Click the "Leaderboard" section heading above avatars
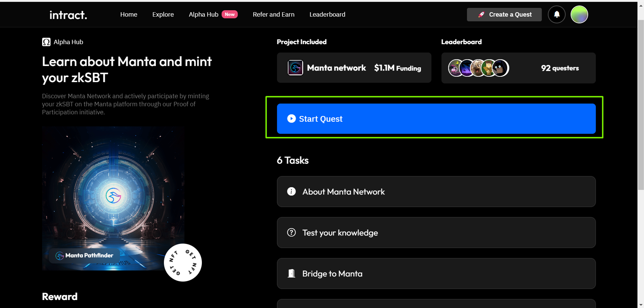Image resolution: width=644 pixels, height=308 pixels. pyautogui.click(x=461, y=42)
